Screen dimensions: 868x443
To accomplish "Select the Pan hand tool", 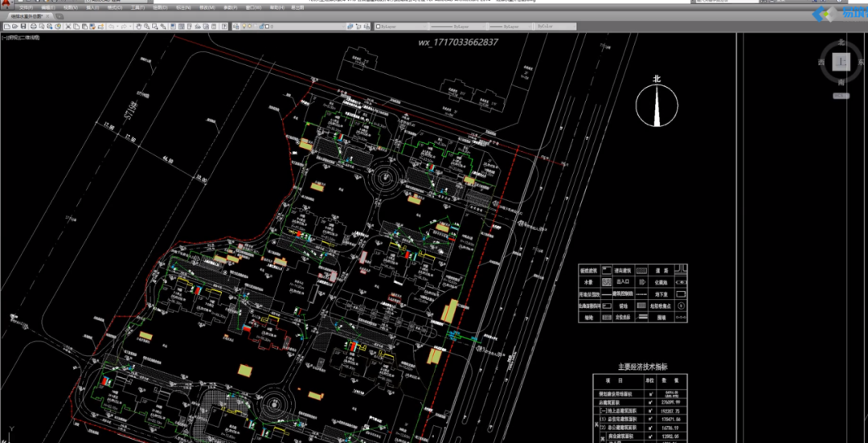I will (x=138, y=27).
